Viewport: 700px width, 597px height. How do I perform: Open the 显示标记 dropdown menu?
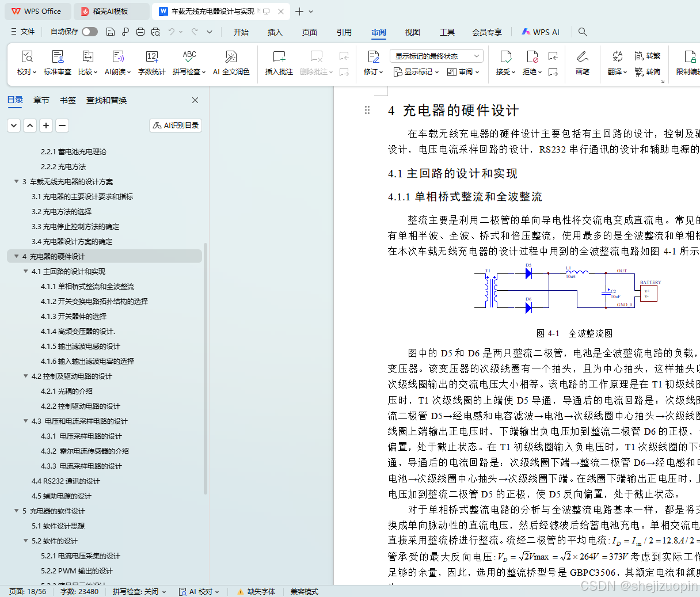[x=414, y=71]
